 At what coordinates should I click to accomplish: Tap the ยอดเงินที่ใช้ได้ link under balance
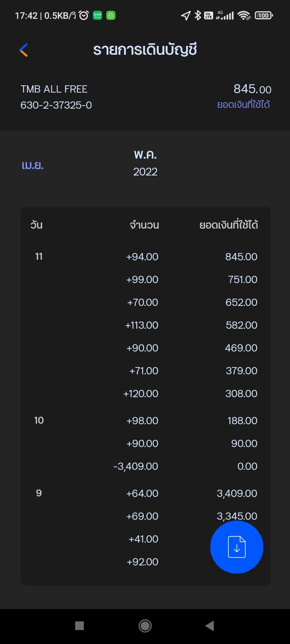pyautogui.click(x=243, y=105)
